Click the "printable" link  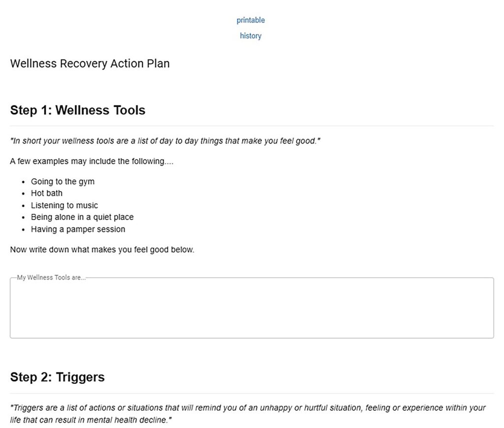251,20
